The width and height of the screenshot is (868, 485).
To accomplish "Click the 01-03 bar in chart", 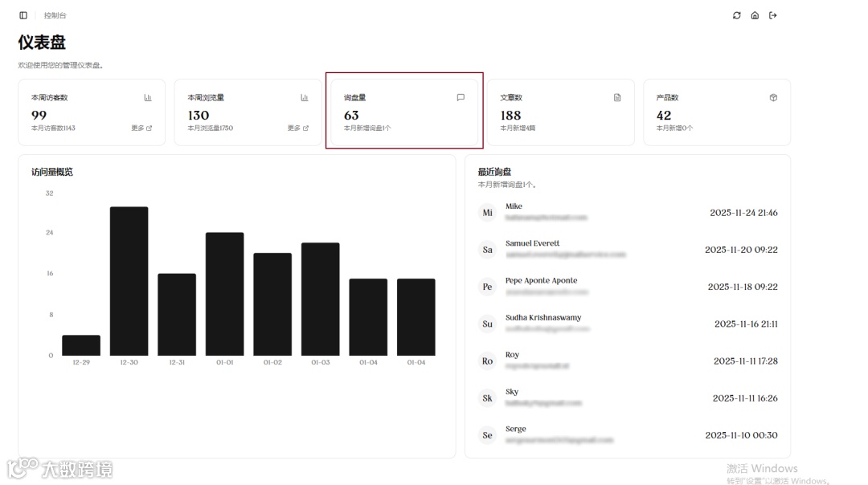I will 321,300.
